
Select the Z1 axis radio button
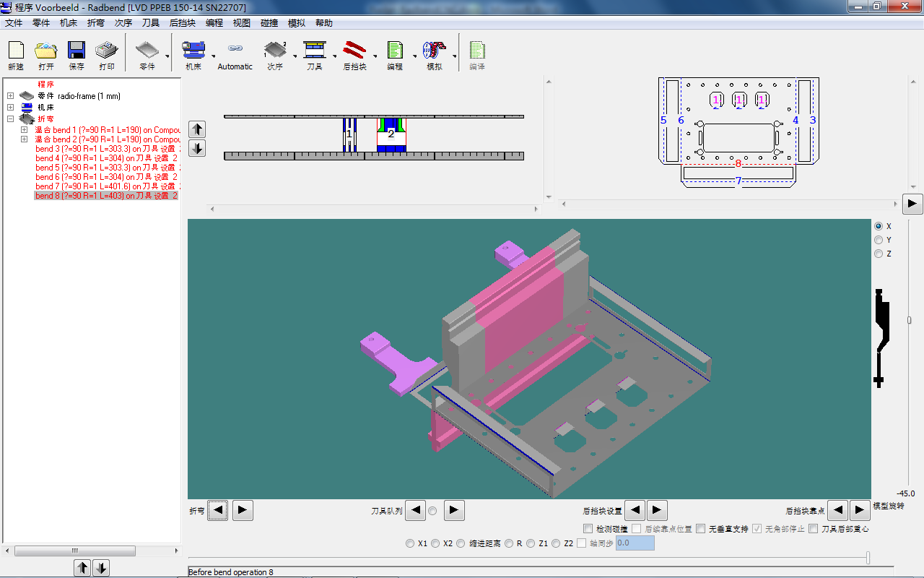(531, 543)
